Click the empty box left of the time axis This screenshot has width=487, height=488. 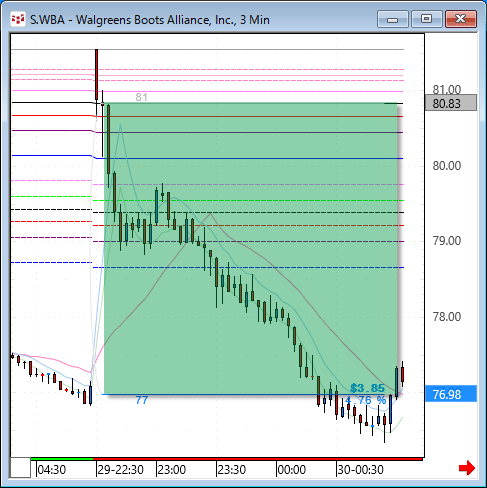pos(20,468)
